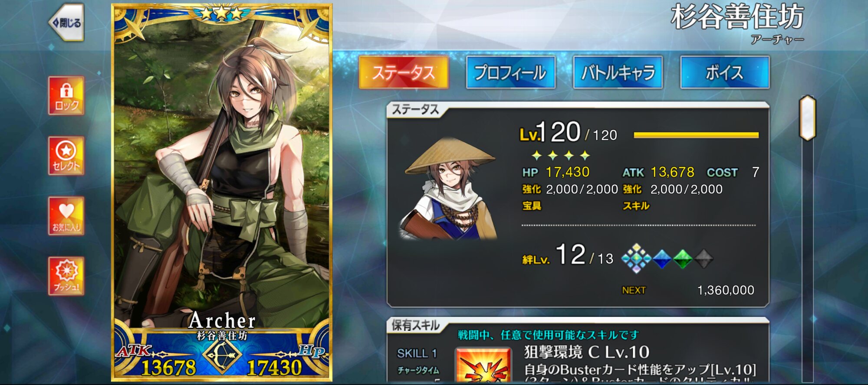Click the 保有スキル section header

tap(415, 325)
